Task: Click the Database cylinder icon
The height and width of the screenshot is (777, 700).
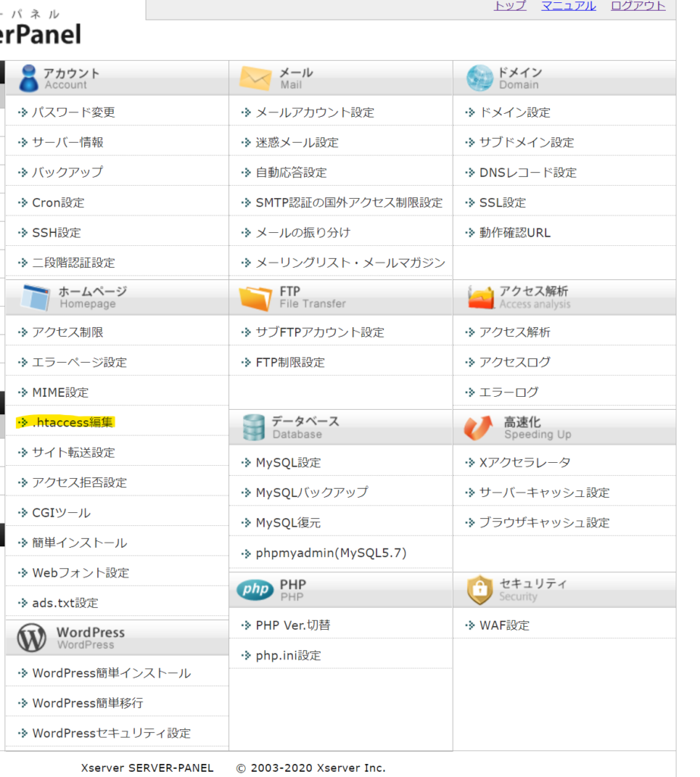Action: (253, 427)
